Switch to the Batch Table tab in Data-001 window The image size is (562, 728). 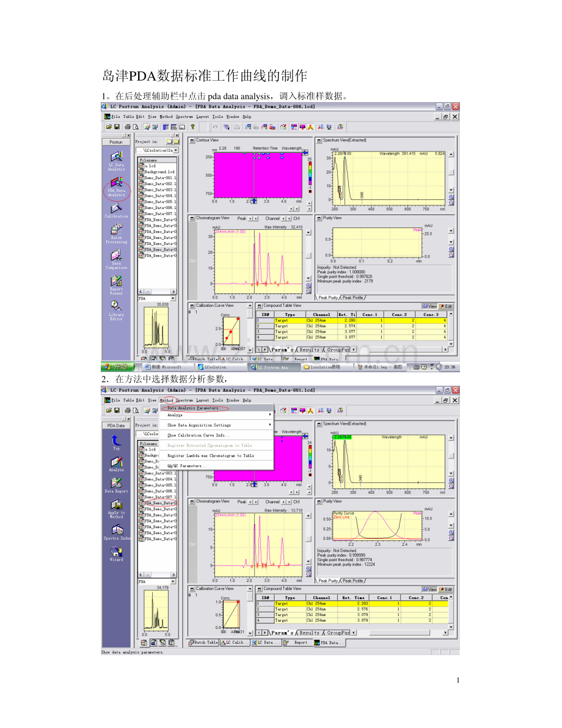coord(203,642)
